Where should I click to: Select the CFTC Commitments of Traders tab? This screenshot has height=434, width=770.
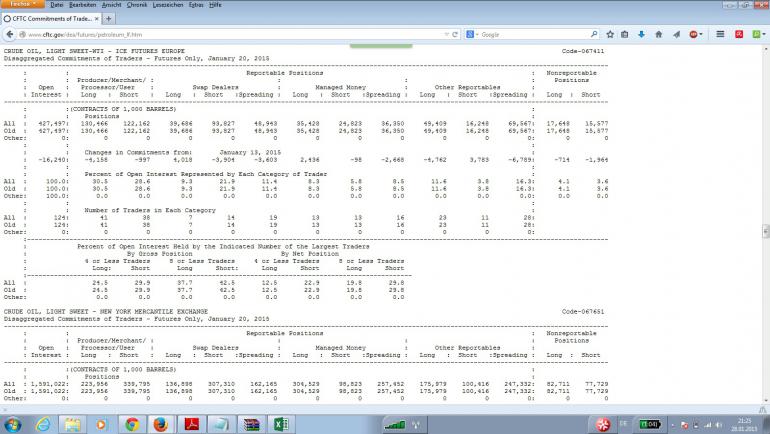(x=50, y=18)
